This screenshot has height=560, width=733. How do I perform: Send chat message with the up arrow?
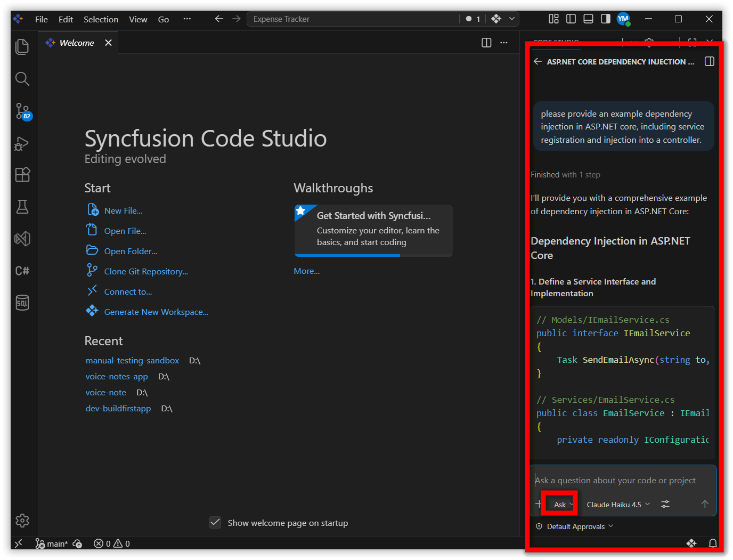pyautogui.click(x=705, y=504)
